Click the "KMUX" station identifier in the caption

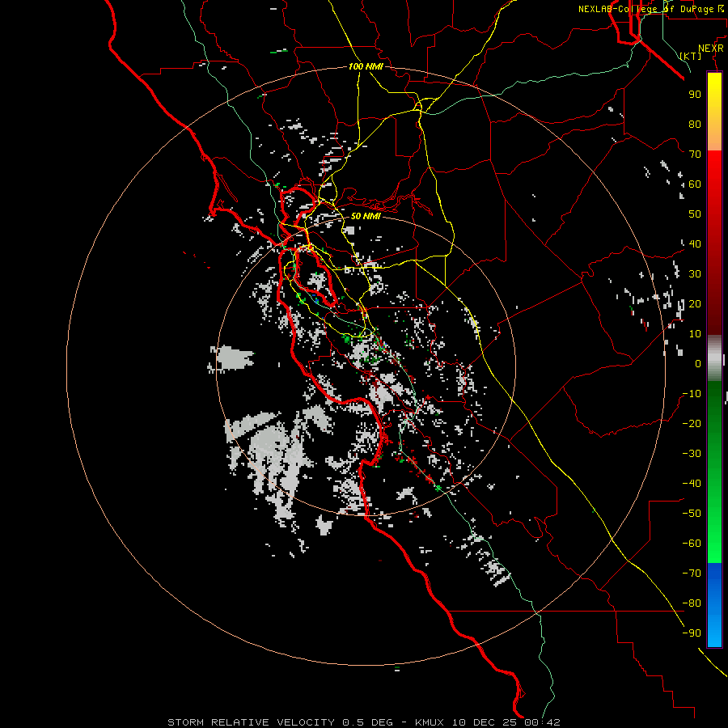point(430,722)
